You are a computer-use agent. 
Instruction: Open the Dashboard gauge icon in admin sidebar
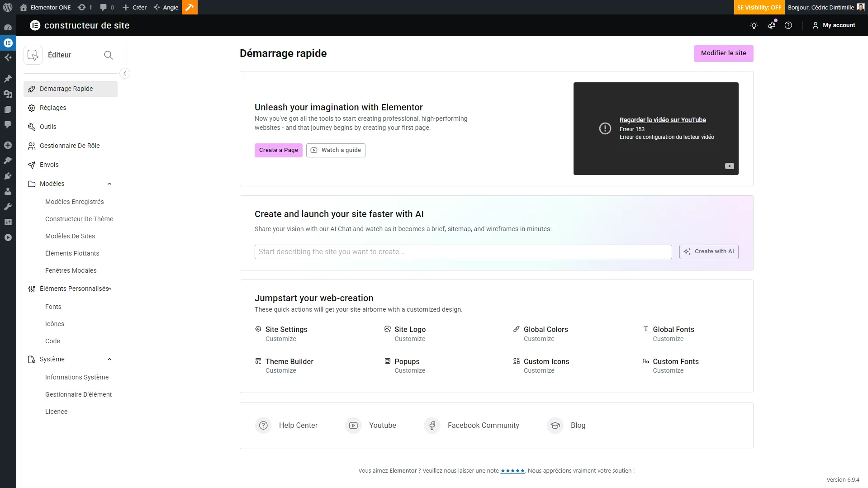[x=8, y=27]
